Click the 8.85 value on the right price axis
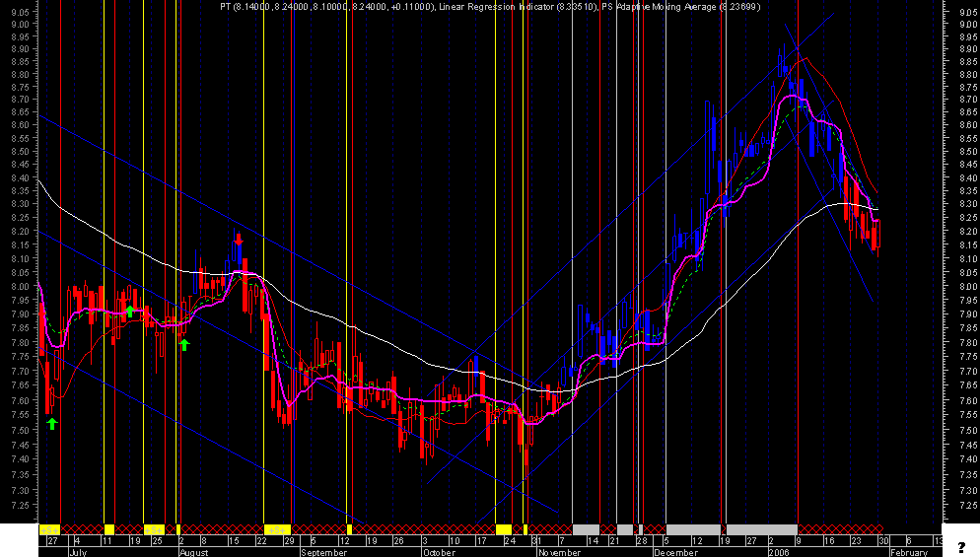The image size is (980, 557). click(969, 61)
